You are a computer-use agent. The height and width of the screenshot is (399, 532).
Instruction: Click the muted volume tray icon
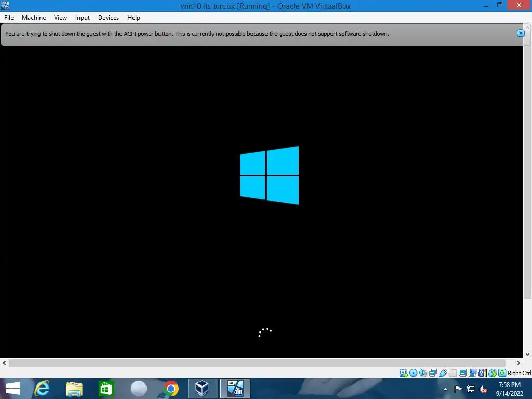click(484, 389)
